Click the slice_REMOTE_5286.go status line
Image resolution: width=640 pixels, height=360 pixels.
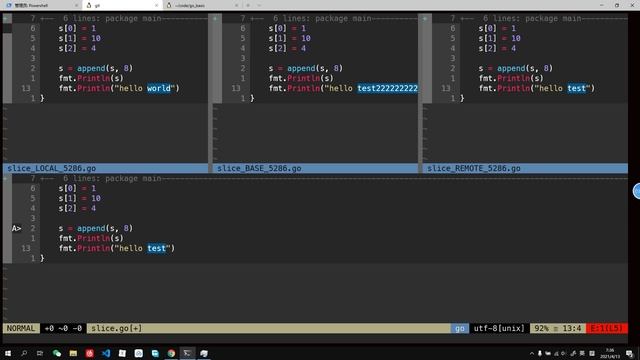click(525, 168)
